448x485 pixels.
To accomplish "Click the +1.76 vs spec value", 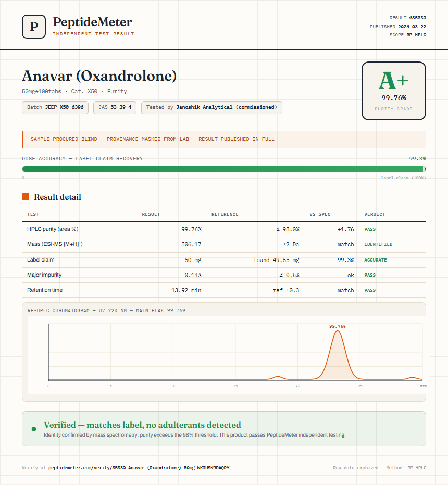I will (x=345, y=229).
